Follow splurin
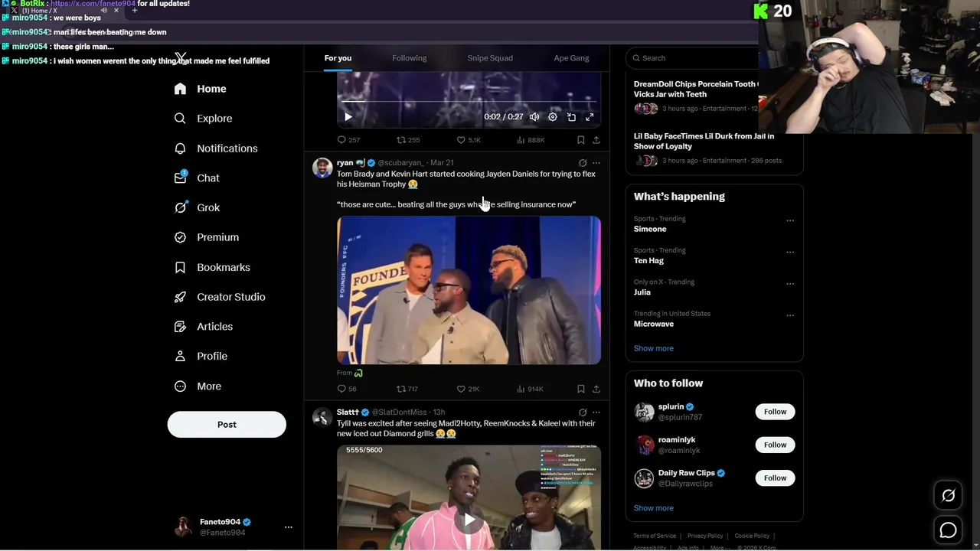The height and width of the screenshot is (551, 980). (x=775, y=412)
